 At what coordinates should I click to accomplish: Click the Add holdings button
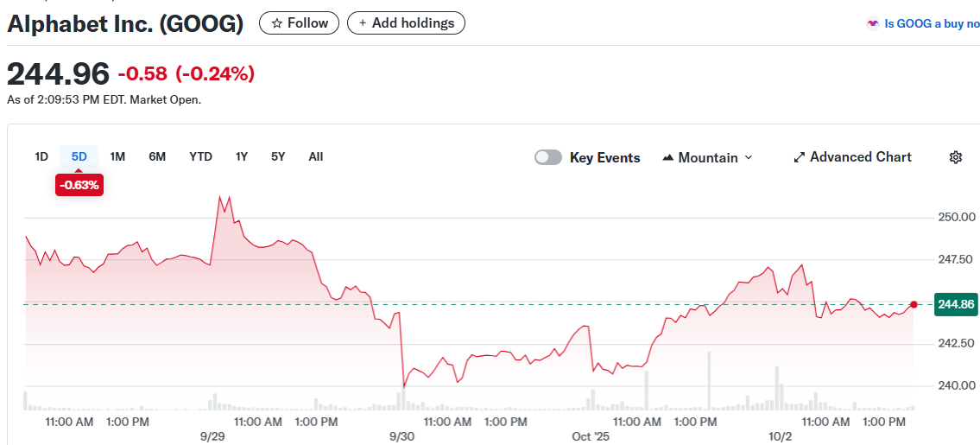pos(406,23)
